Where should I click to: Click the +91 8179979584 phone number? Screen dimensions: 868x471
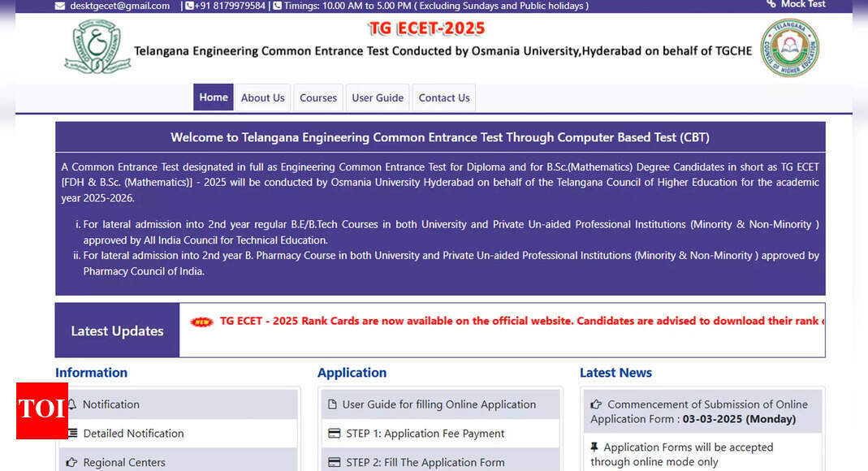coord(230,6)
